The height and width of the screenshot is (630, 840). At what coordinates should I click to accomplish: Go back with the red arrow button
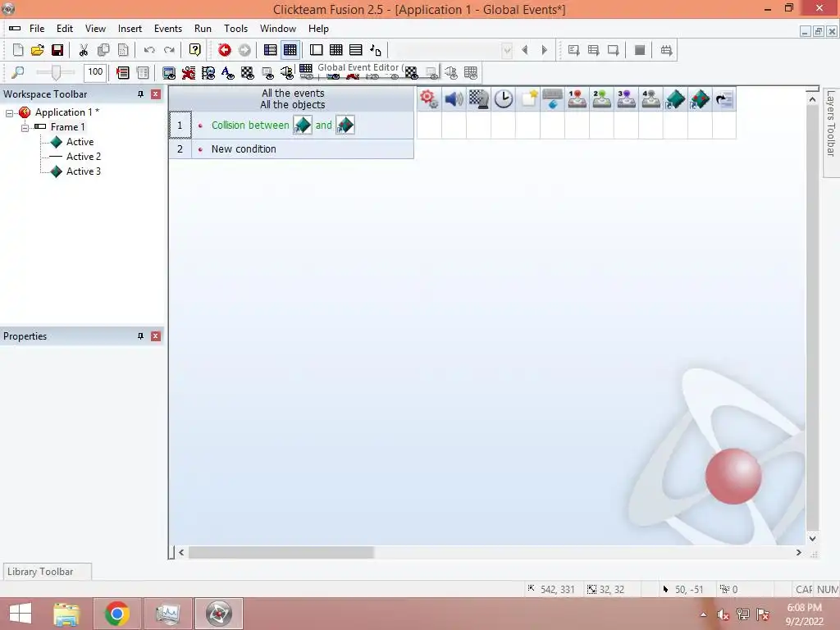(225, 50)
